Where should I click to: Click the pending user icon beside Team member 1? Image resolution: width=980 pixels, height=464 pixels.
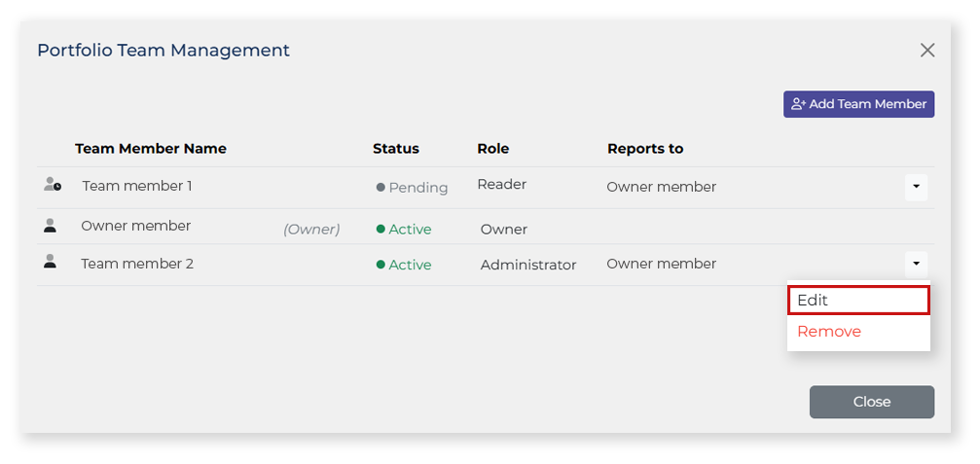click(52, 184)
